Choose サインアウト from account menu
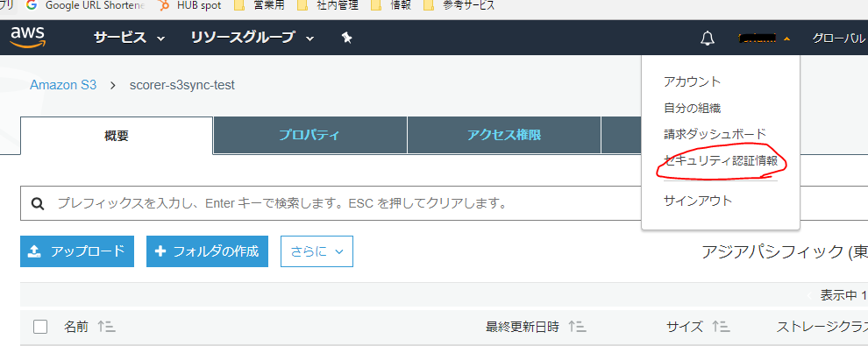 (x=698, y=201)
